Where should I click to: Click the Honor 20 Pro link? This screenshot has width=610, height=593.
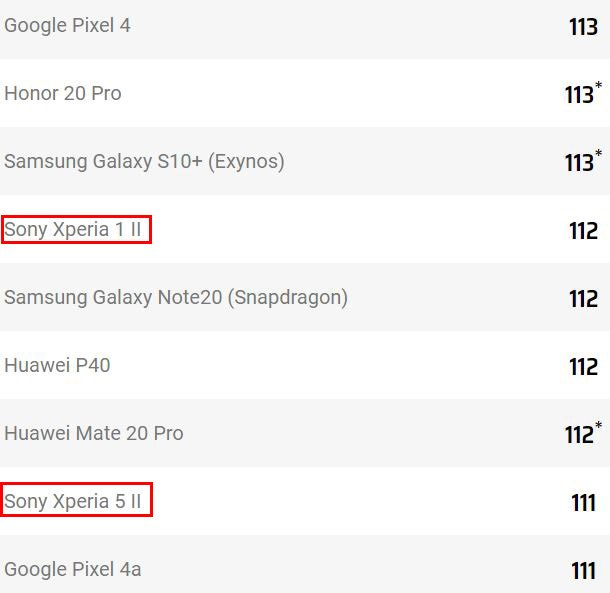63,94
